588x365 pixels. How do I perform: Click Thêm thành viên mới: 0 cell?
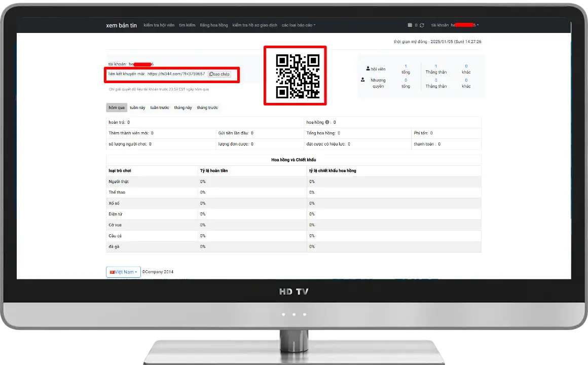[161, 133]
